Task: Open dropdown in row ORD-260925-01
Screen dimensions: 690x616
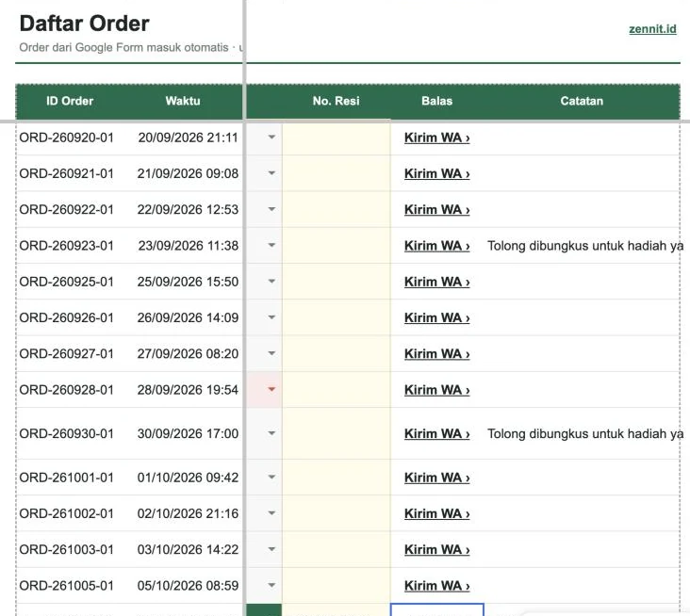Action: pos(271,282)
